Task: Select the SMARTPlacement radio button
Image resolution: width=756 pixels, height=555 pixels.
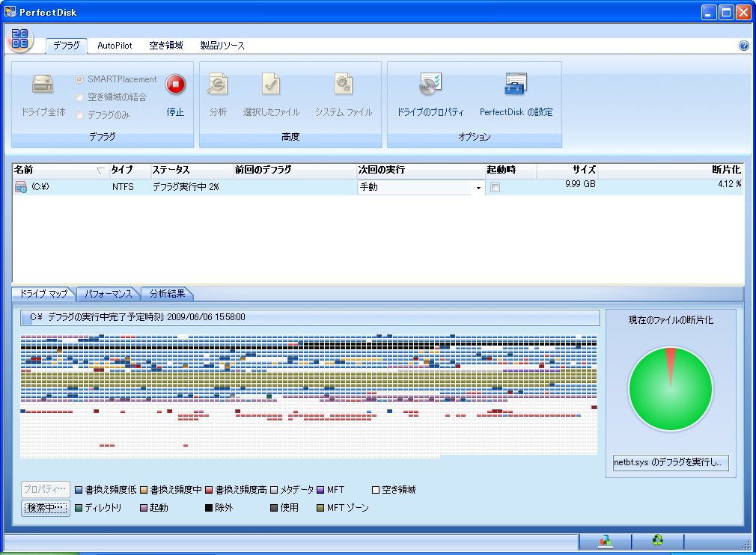Action: (x=79, y=79)
